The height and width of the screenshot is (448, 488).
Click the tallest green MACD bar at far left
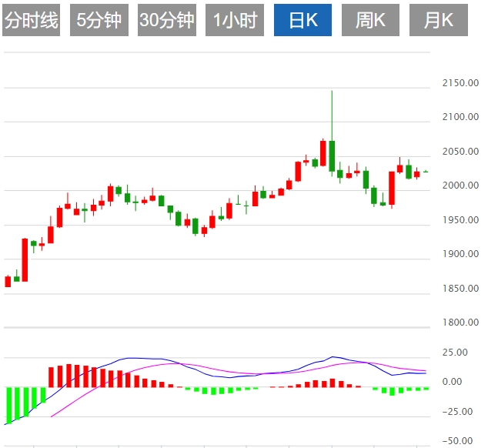click(8, 406)
